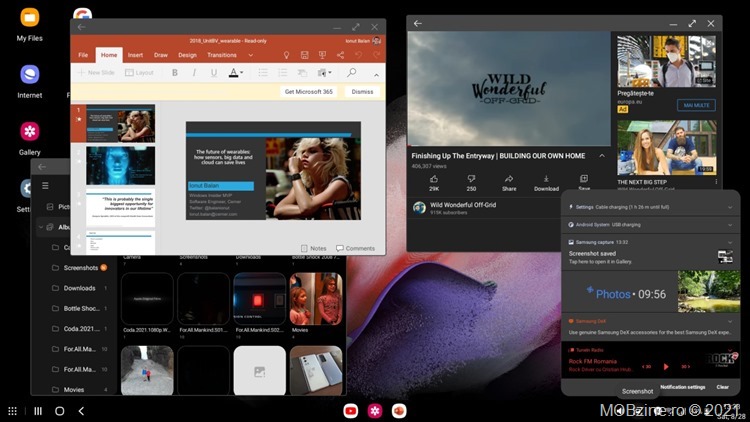Click the Italic icon in PowerPoint
Viewport: 750px width, 422px height.
(x=194, y=73)
